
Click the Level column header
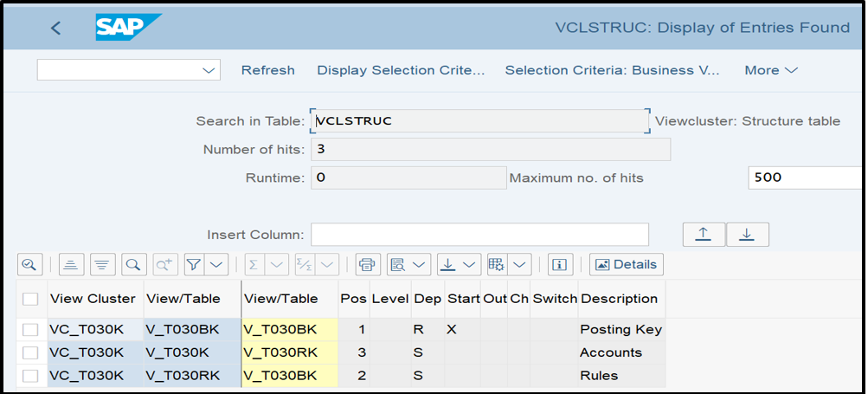390,300
